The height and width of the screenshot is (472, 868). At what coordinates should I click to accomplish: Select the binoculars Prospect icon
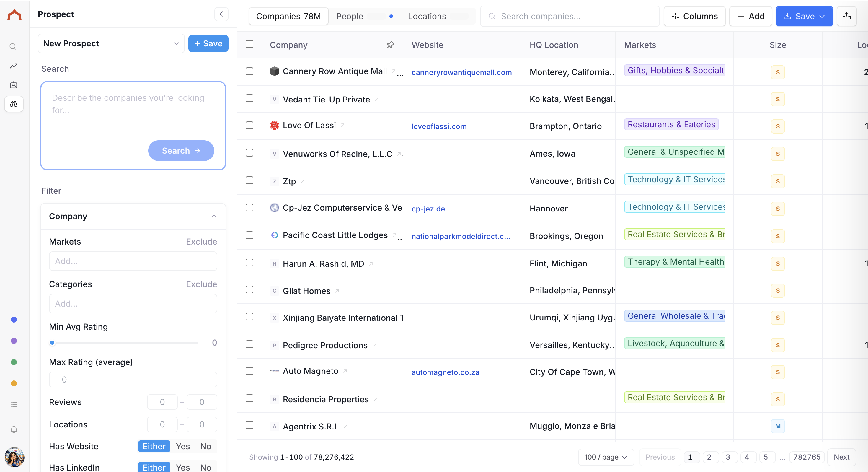coord(14,104)
